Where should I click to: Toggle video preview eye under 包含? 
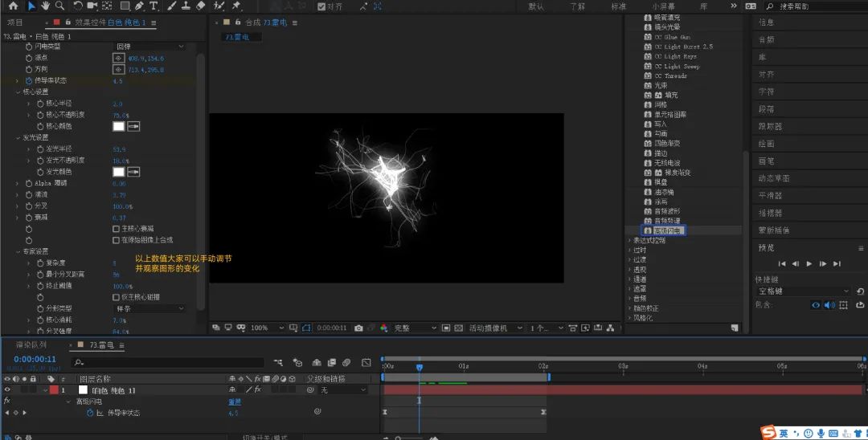pos(816,305)
